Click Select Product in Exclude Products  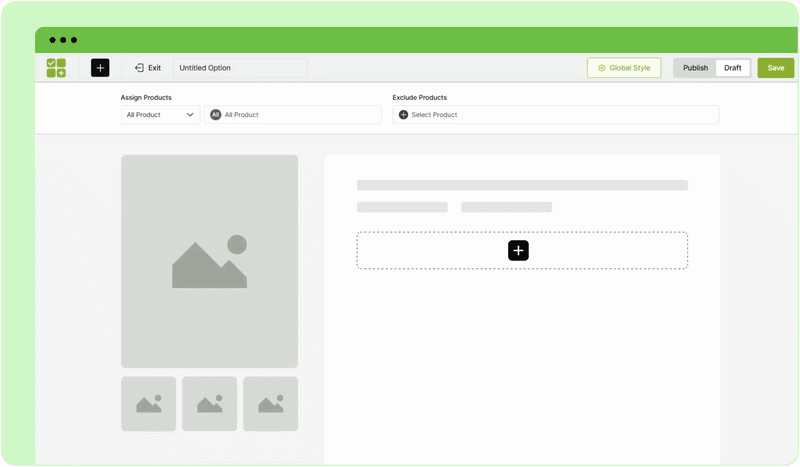coord(556,115)
